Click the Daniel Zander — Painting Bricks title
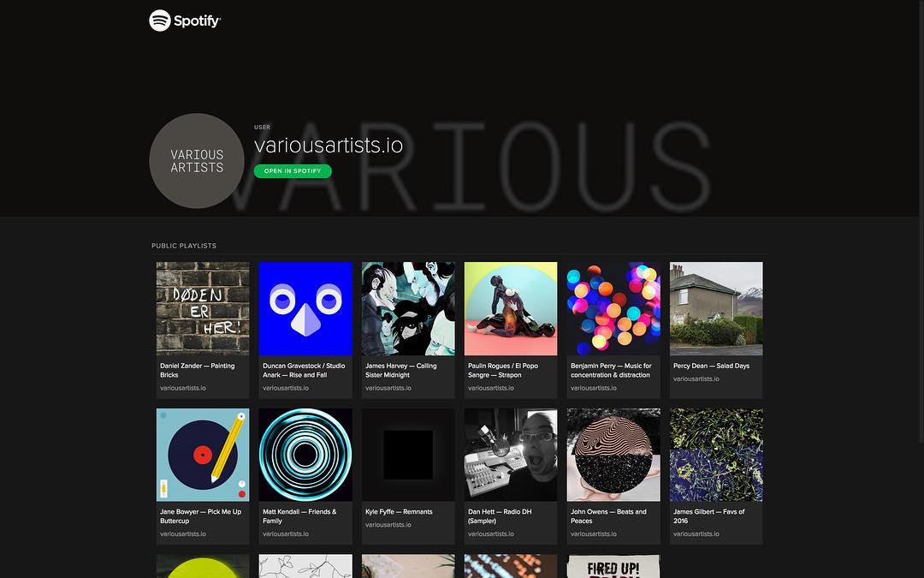Image resolution: width=924 pixels, height=578 pixels. pyautogui.click(x=198, y=371)
